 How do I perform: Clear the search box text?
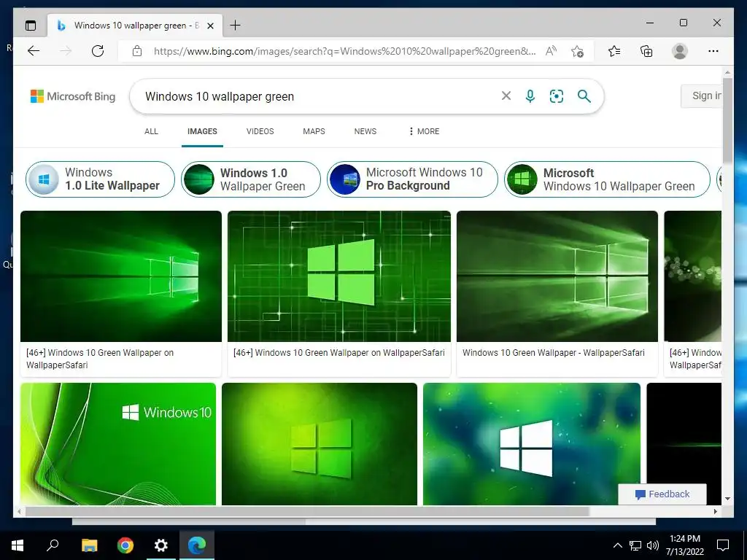(x=506, y=96)
